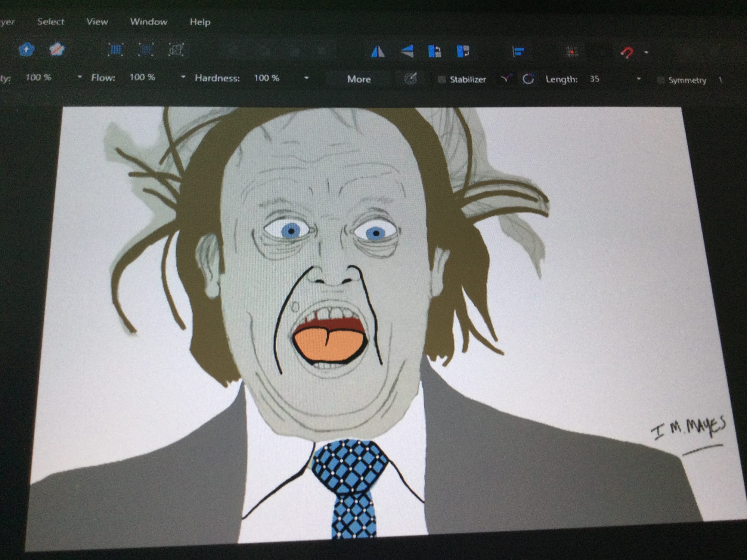Select the rope stabilizer mode icon
This screenshot has height=560, width=747.
506,79
